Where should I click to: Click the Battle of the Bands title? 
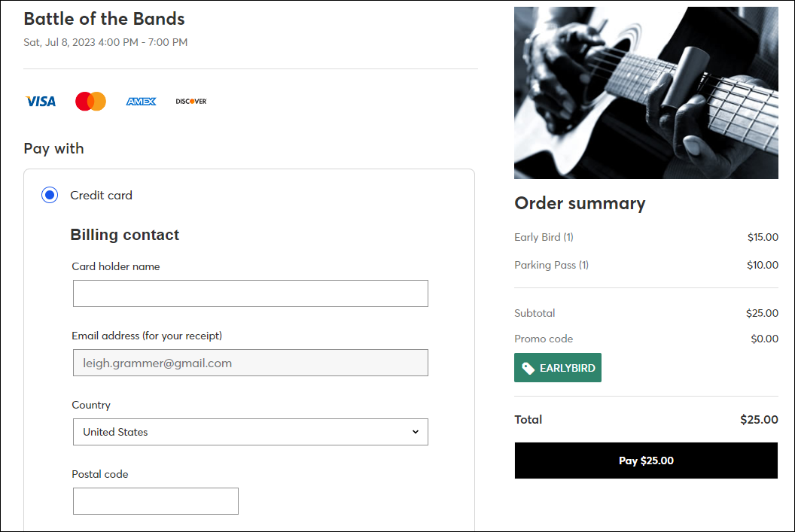104,19
